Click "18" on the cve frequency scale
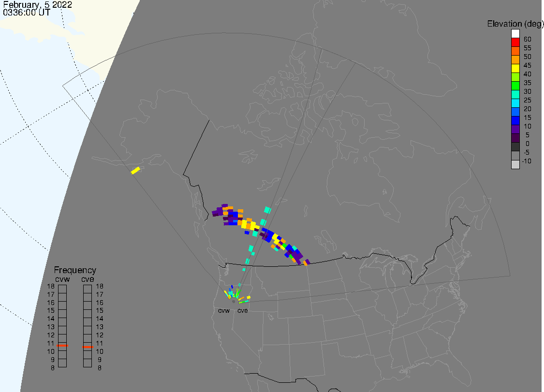This screenshot has height=392, width=544. (x=100, y=286)
